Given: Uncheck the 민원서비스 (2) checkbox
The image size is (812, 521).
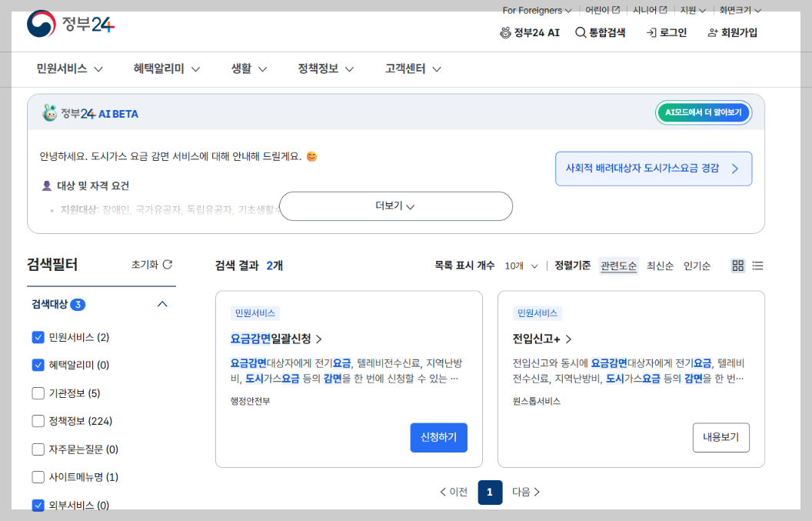Looking at the screenshot, I should coord(38,338).
